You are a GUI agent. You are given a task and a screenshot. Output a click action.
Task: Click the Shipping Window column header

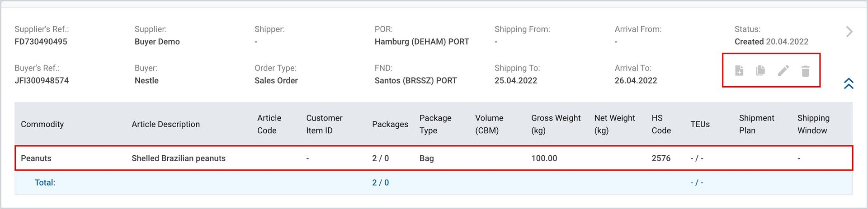(x=813, y=124)
